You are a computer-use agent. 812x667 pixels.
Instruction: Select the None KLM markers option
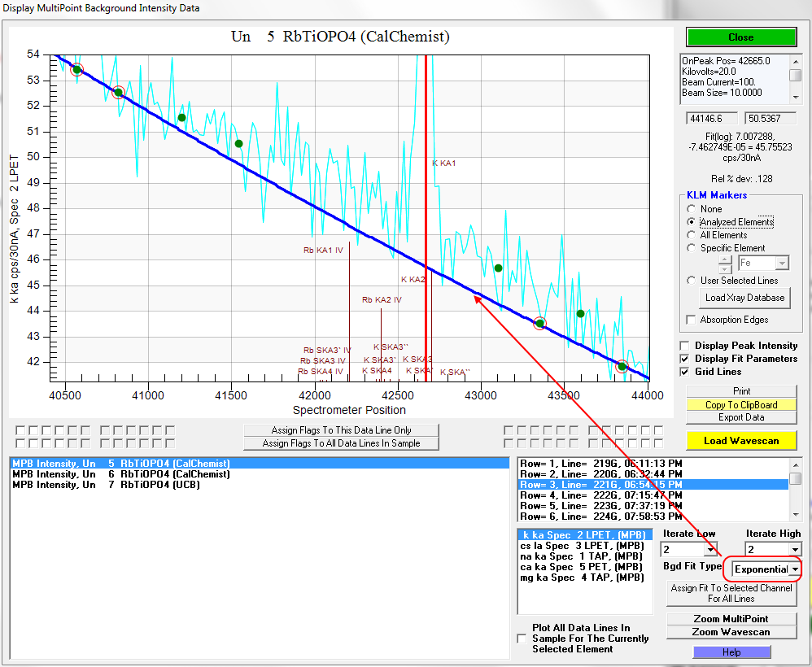[692, 209]
